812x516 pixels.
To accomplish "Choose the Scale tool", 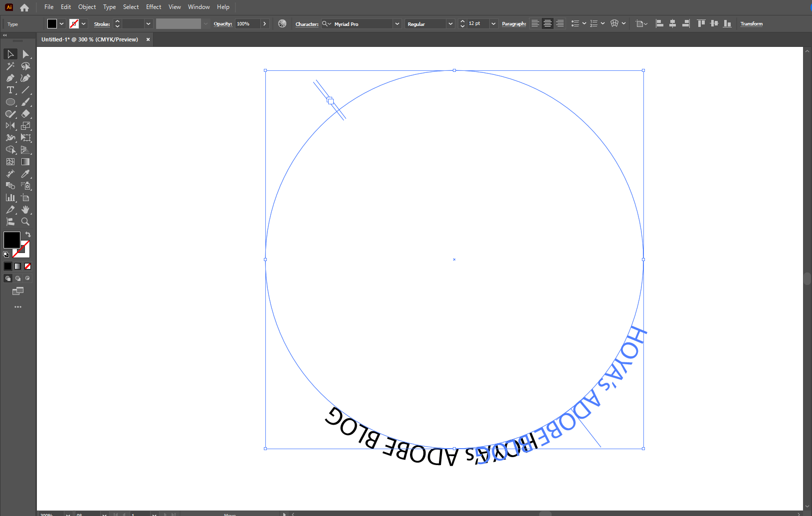I will coord(25,126).
